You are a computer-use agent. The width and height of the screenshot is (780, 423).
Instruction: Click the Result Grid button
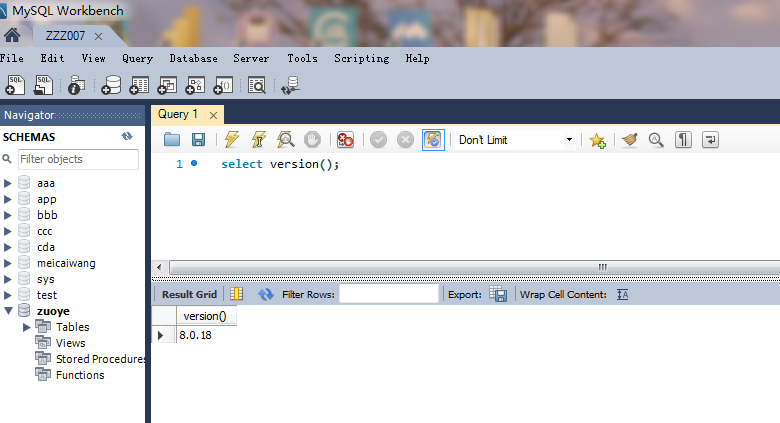tap(190, 294)
